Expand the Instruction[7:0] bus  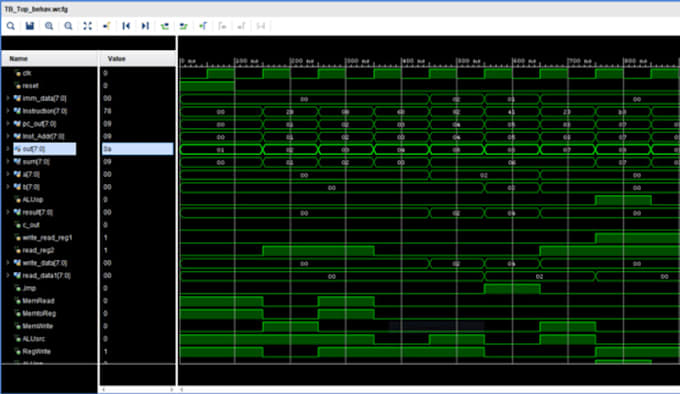7,111
